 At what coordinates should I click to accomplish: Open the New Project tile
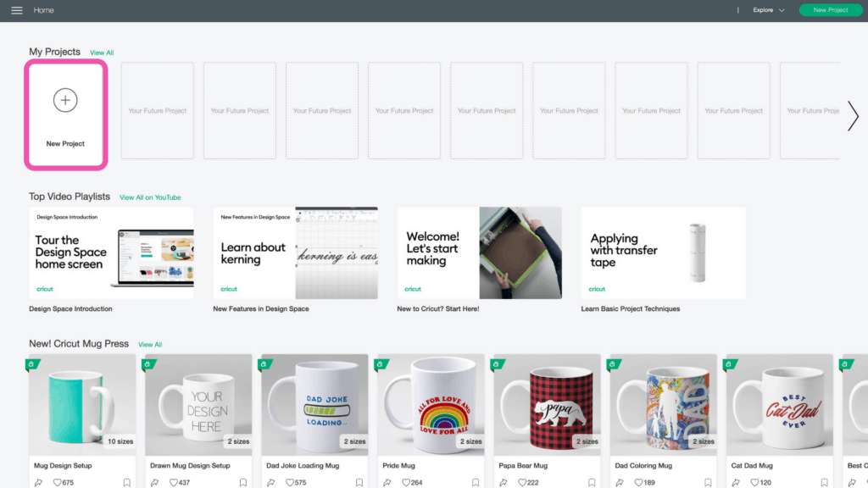pyautogui.click(x=65, y=115)
